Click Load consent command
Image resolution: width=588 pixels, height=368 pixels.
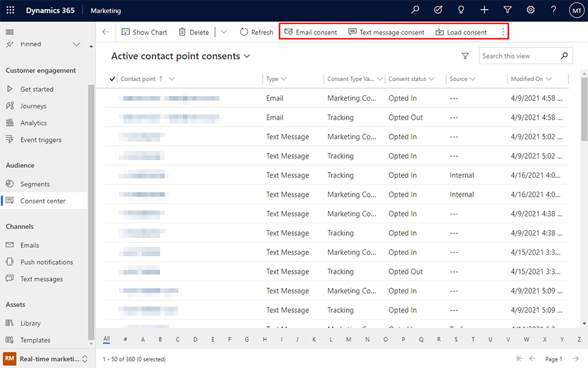point(461,32)
